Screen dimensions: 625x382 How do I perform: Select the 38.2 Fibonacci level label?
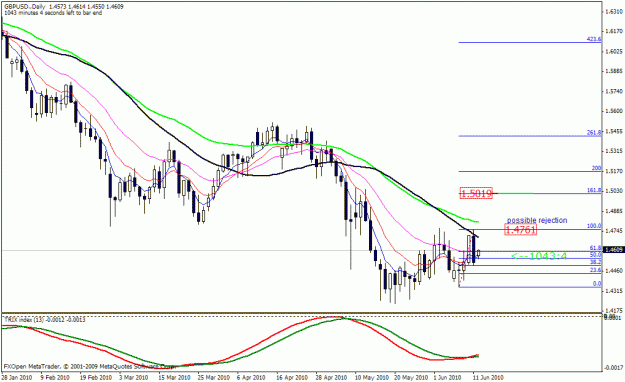click(x=596, y=262)
